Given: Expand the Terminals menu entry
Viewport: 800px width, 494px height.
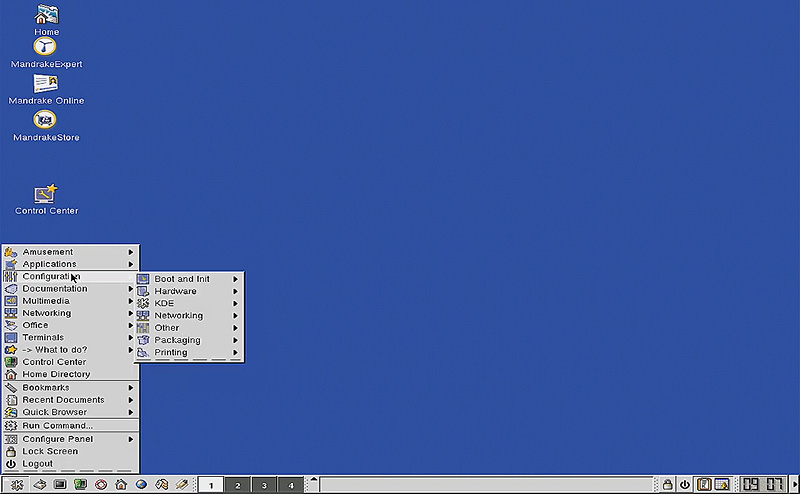Looking at the screenshot, I should pos(70,338).
